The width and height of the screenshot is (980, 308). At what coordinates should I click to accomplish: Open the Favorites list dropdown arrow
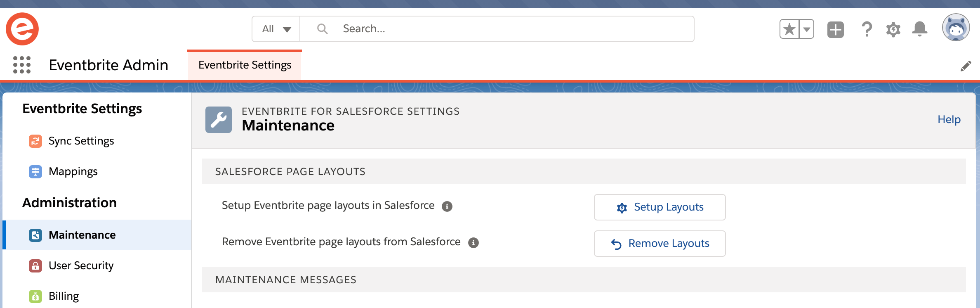(807, 29)
